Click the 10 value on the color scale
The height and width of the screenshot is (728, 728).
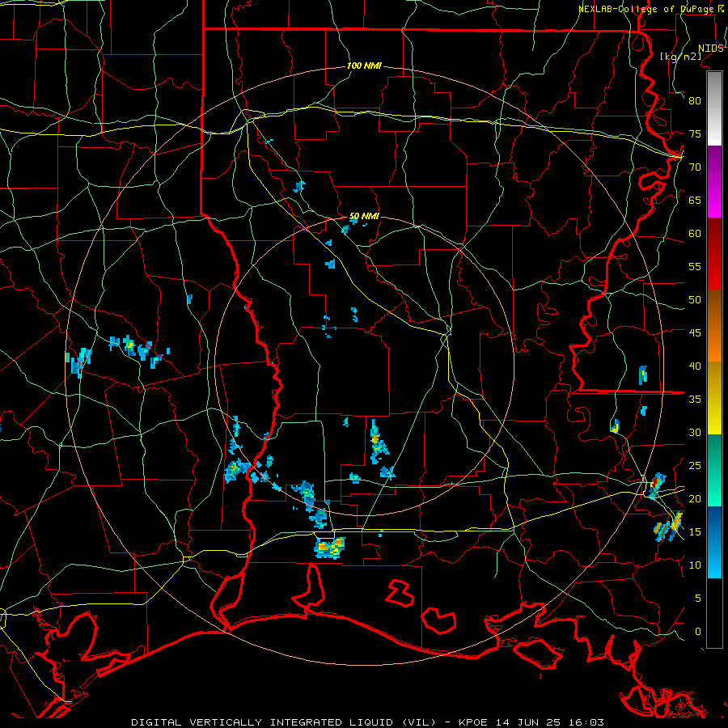pos(695,565)
